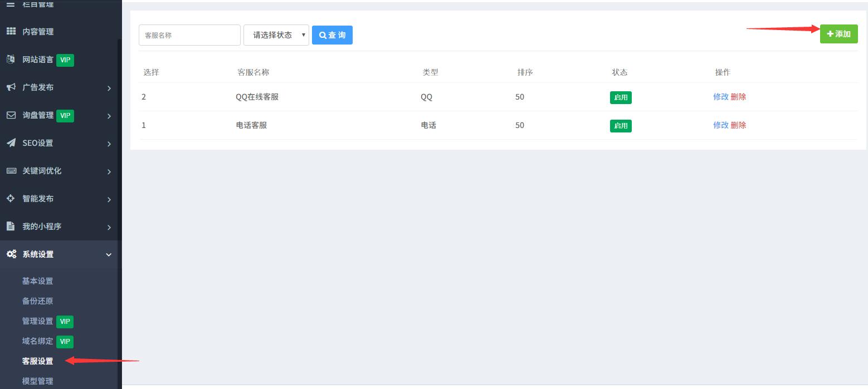Click 修改 for QQ在线客服 row

pos(721,97)
